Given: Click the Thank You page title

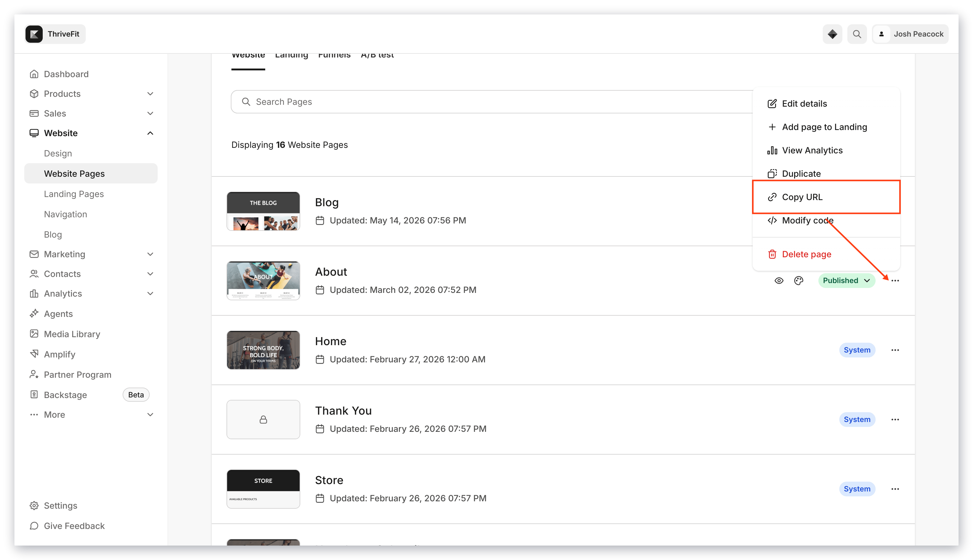Looking at the screenshot, I should (343, 410).
